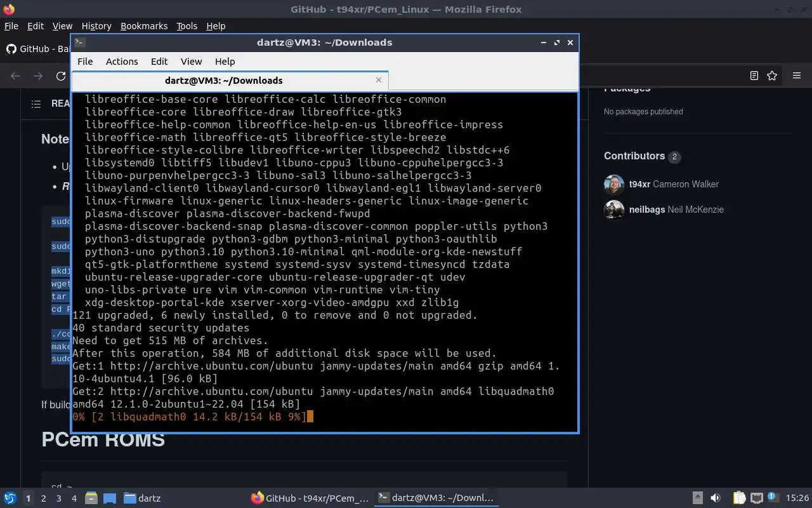Screen dimensions: 812x508
Task: Open Firefox Bookmarks menu
Action: 144,26
